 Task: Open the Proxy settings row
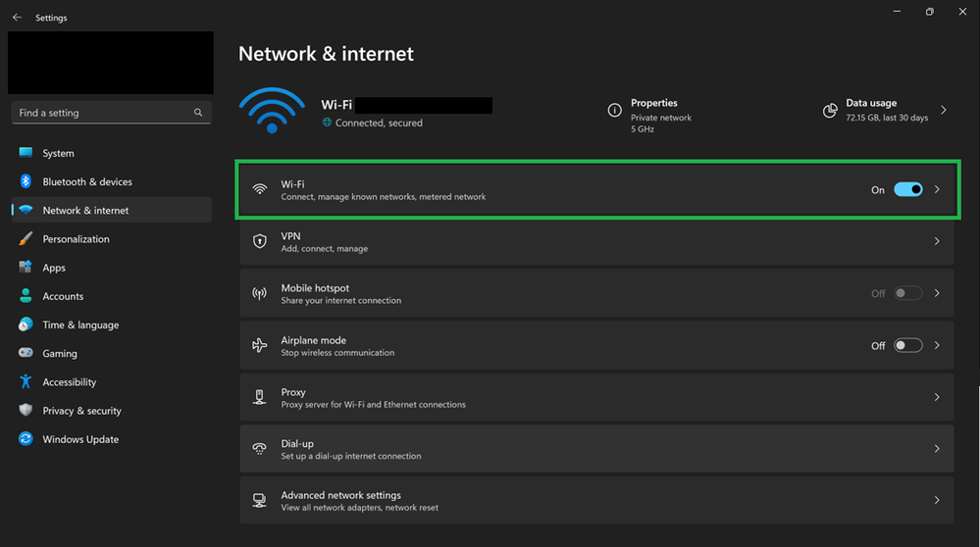(x=589, y=397)
